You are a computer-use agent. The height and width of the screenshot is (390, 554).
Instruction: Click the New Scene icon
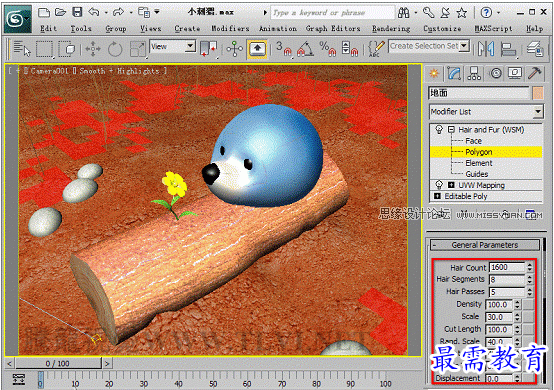(x=43, y=13)
